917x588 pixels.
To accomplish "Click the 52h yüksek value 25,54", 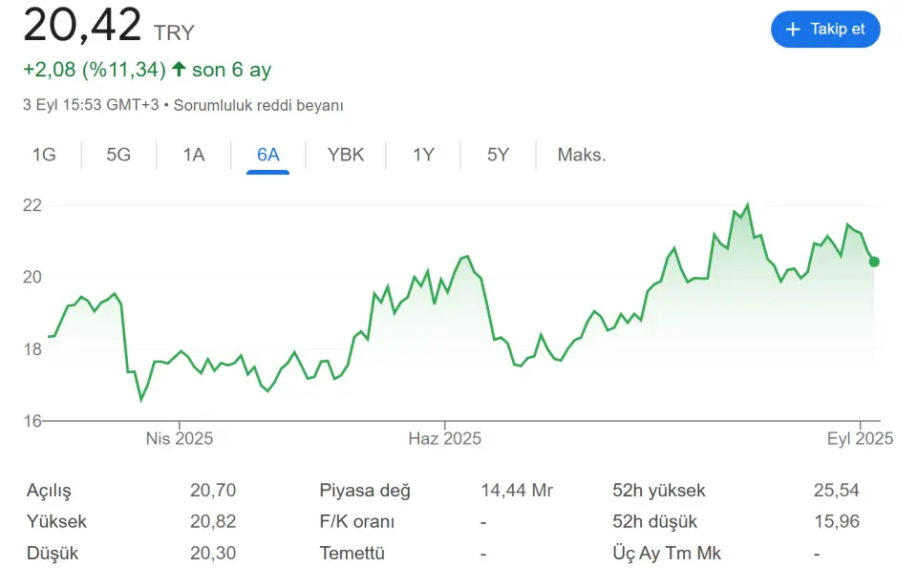I will click(837, 491).
